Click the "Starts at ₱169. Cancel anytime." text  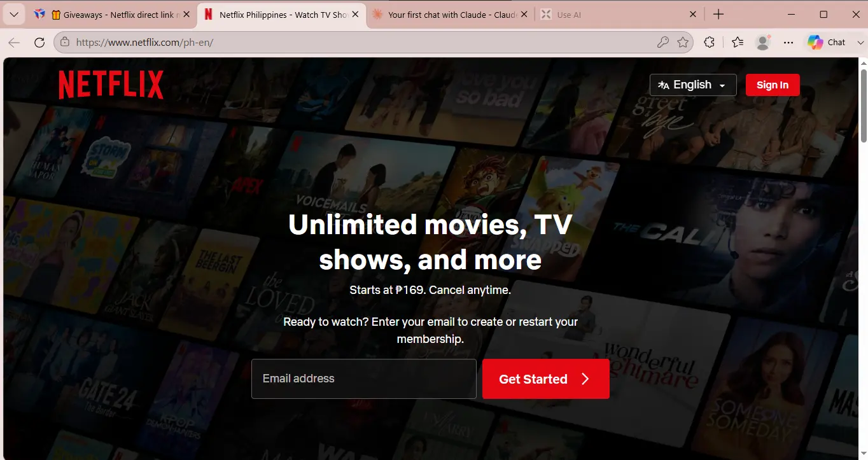coord(430,290)
